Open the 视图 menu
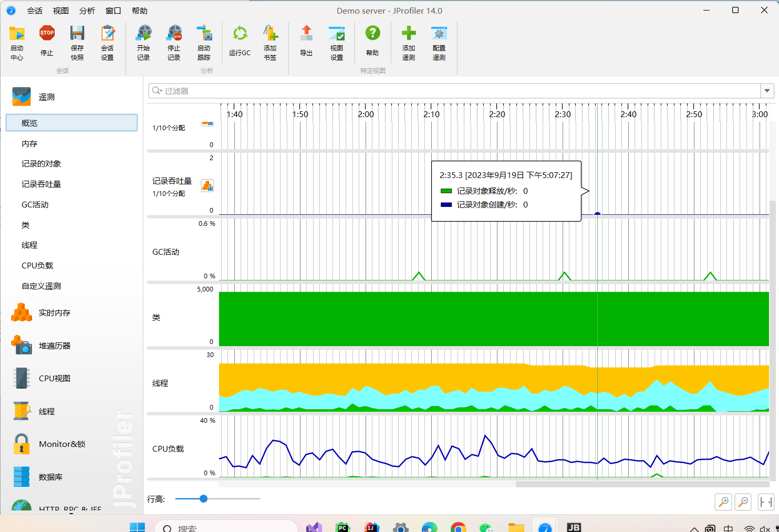 click(61, 11)
